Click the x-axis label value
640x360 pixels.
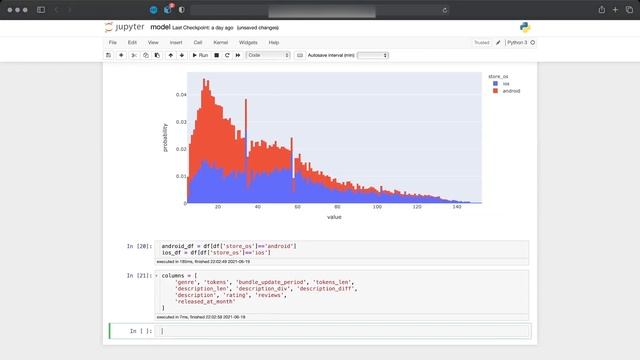click(x=334, y=217)
